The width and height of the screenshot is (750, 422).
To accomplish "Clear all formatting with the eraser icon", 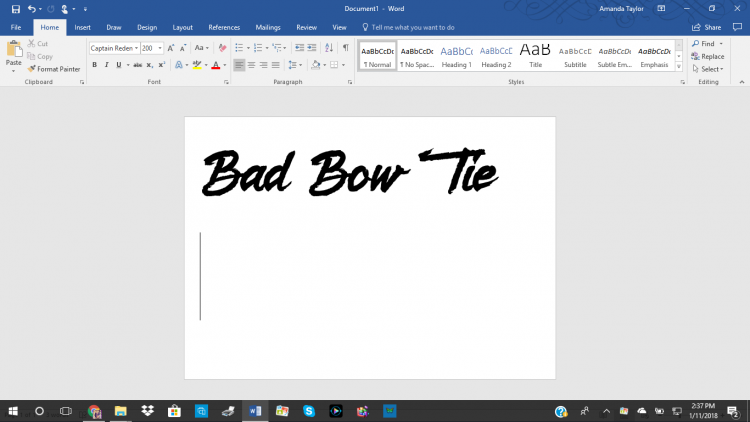I will coord(222,48).
